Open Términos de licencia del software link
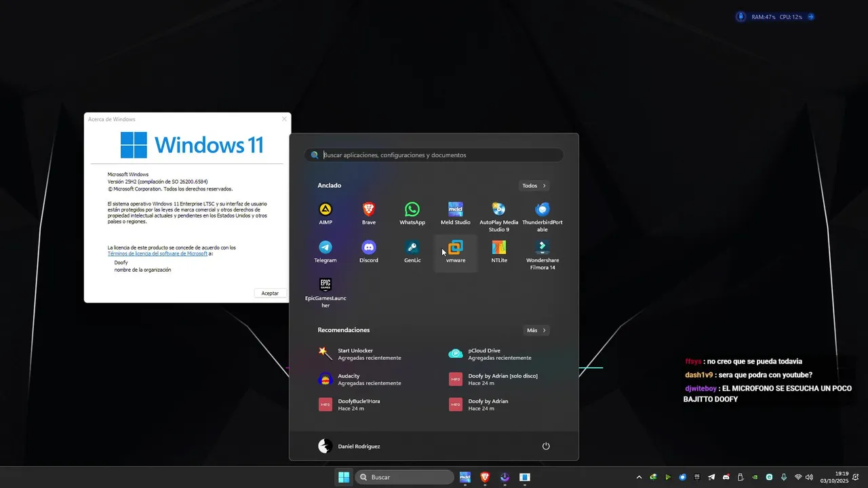 [157, 253]
